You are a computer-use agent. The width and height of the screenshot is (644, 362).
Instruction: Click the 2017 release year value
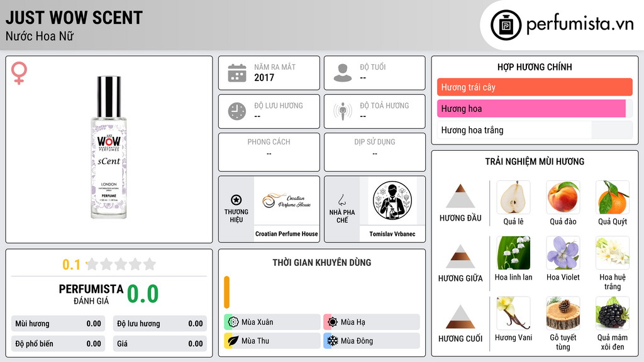point(264,77)
